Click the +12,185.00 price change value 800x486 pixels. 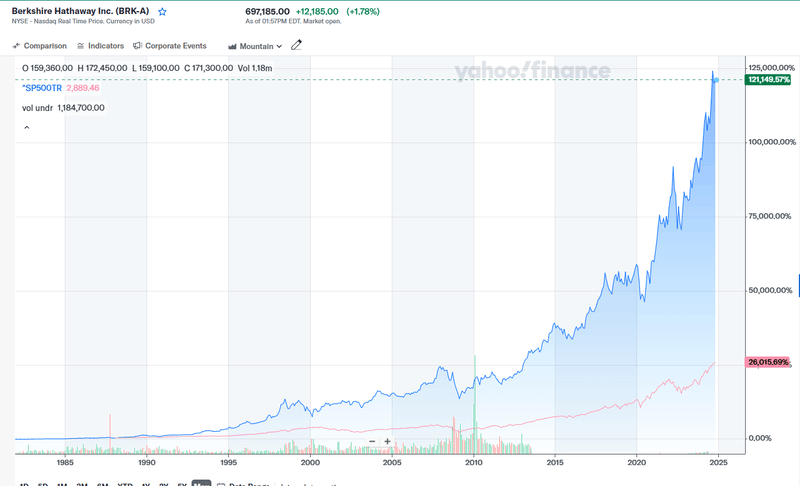tap(317, 12)
